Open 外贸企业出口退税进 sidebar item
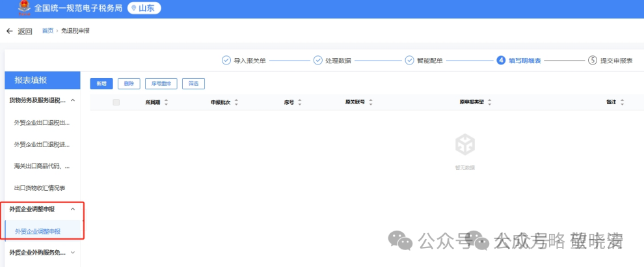The width and height of the screenshot is (644, 267). (42, 145)
